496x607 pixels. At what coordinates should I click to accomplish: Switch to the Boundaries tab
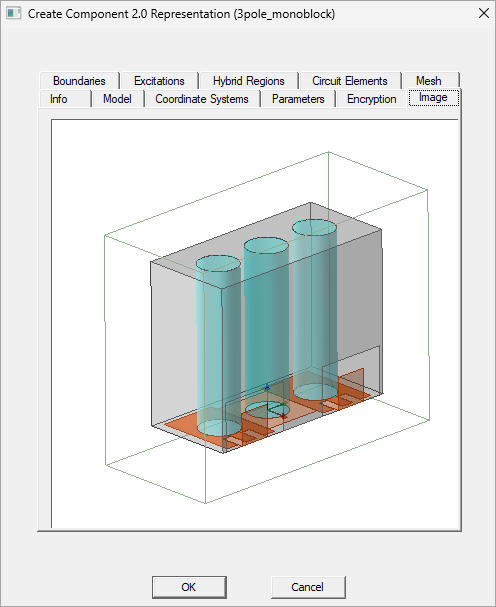(79, 81)
